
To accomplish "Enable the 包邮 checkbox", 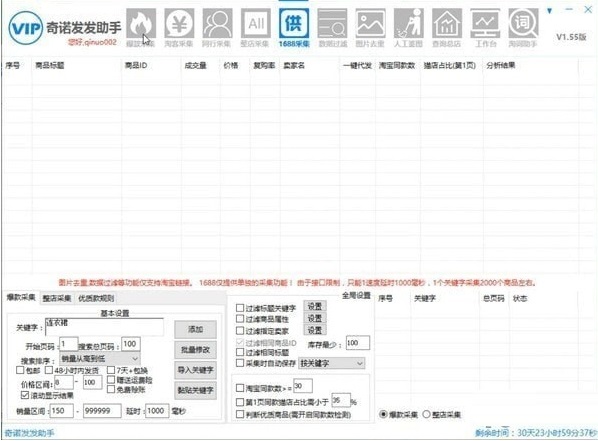I will click(x=20, y=370).
